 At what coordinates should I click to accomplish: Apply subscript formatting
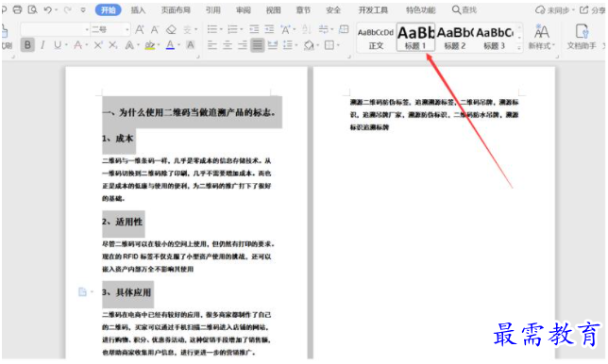coord(113,45)
